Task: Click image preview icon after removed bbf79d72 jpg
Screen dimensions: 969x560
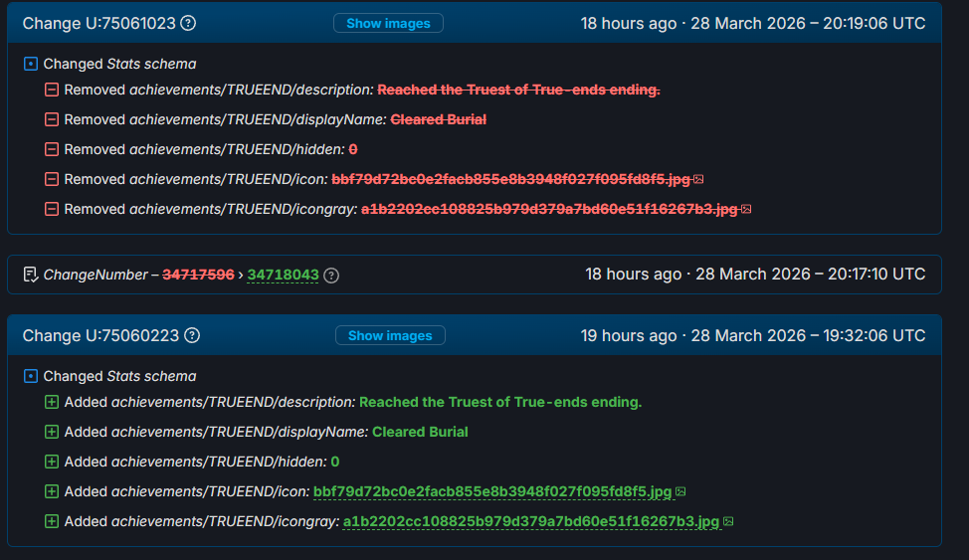Action: coord(699,179)
